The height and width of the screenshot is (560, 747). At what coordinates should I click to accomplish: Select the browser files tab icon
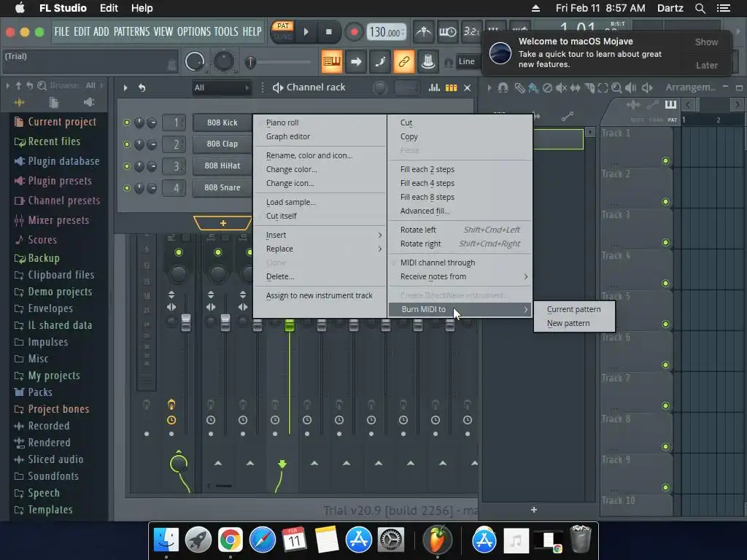pos(54,102)
